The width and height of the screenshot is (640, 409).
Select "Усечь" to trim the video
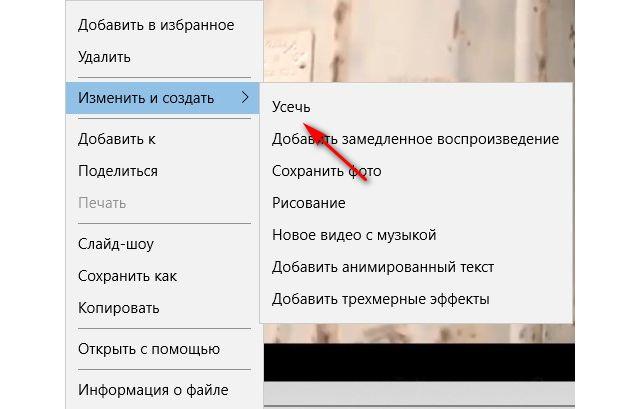tap(416, 107)
